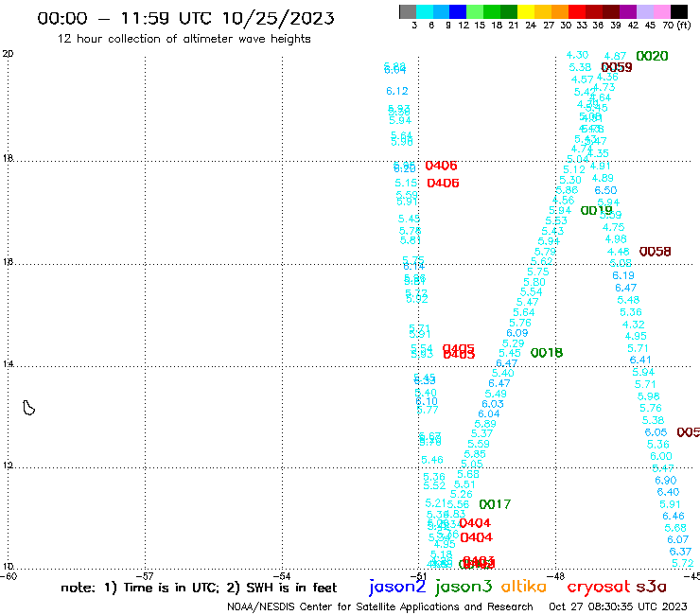Click the yellow 24 ft color swatch
The height and width of the screenshot is (615, 700).
[525, 11]
